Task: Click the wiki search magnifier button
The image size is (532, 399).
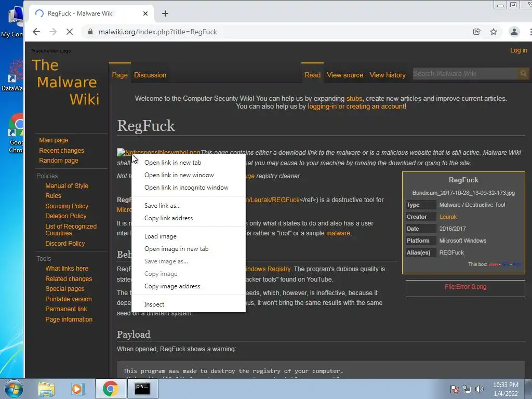Action: [523, 74]
